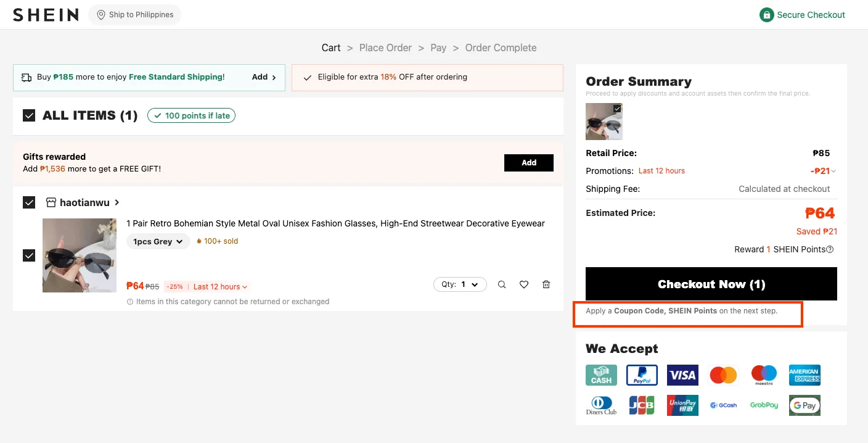Click the UnionPay payment icon
Viewport: 868px width, 443px height.
[682, 405]
